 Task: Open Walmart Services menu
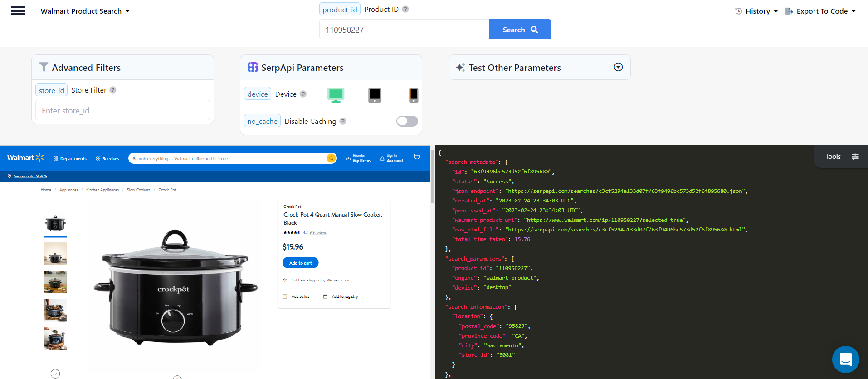coord(107,158)
